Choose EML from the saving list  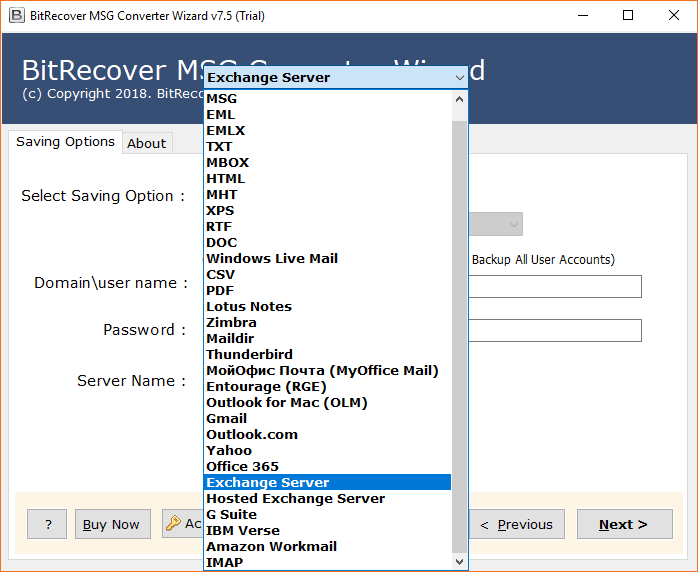tap(327, 114)
